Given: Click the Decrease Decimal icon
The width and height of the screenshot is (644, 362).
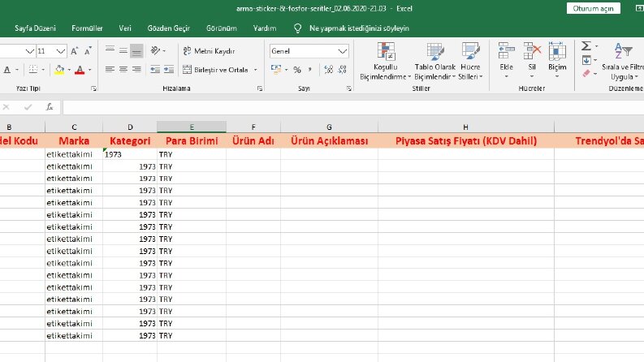Looking at the screenshot, I should [x=343, y=69].
